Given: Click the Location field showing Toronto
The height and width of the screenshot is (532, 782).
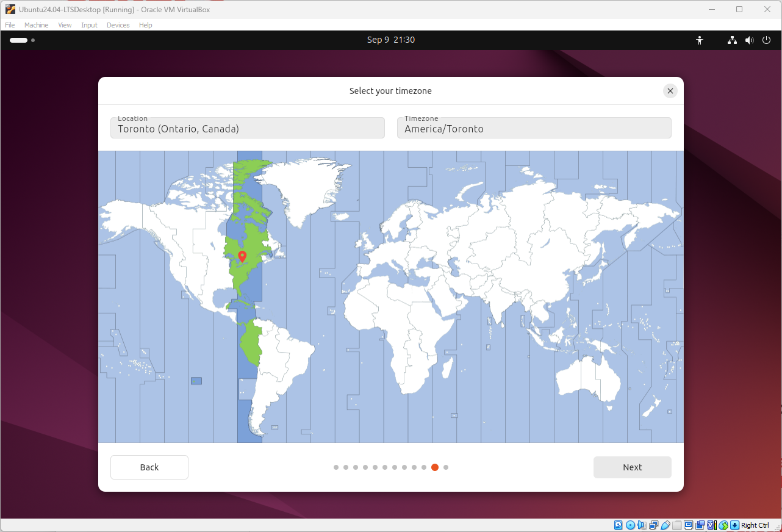Looking at the screenshot, I should click(247, 128).
